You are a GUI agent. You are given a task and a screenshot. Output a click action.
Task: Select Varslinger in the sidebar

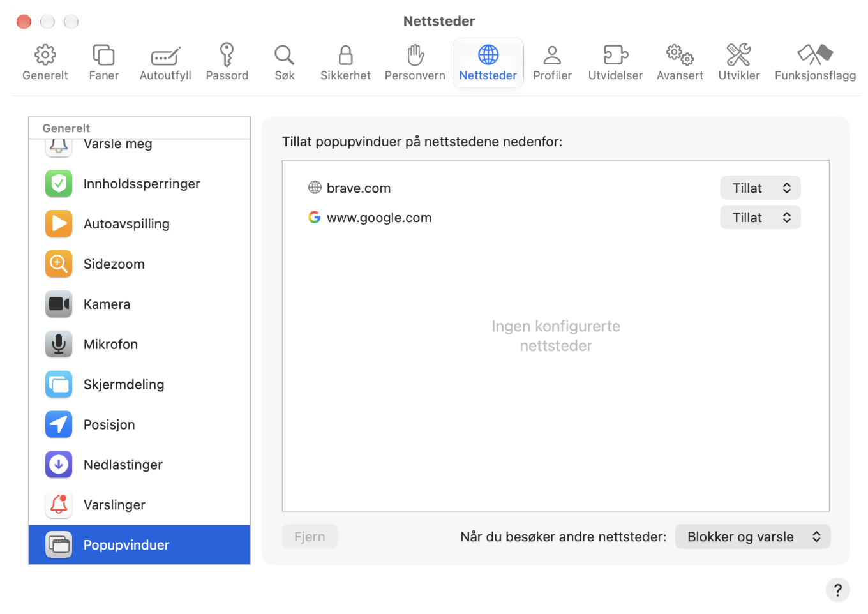click(x=139, y=505)
